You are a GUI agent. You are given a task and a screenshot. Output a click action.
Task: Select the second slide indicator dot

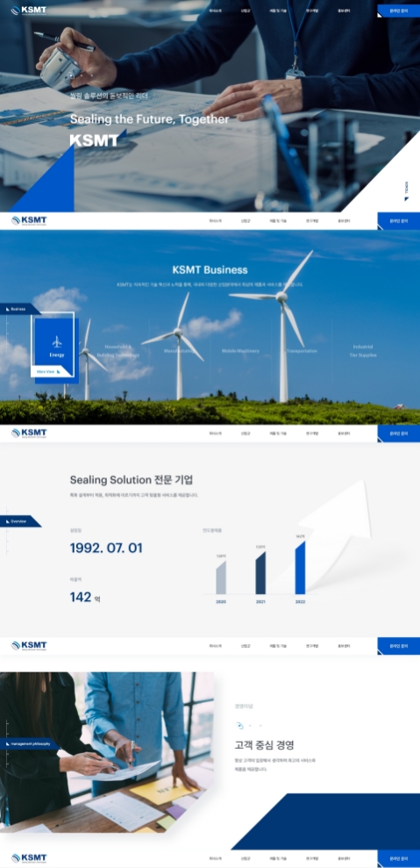[x=250, y=725]
